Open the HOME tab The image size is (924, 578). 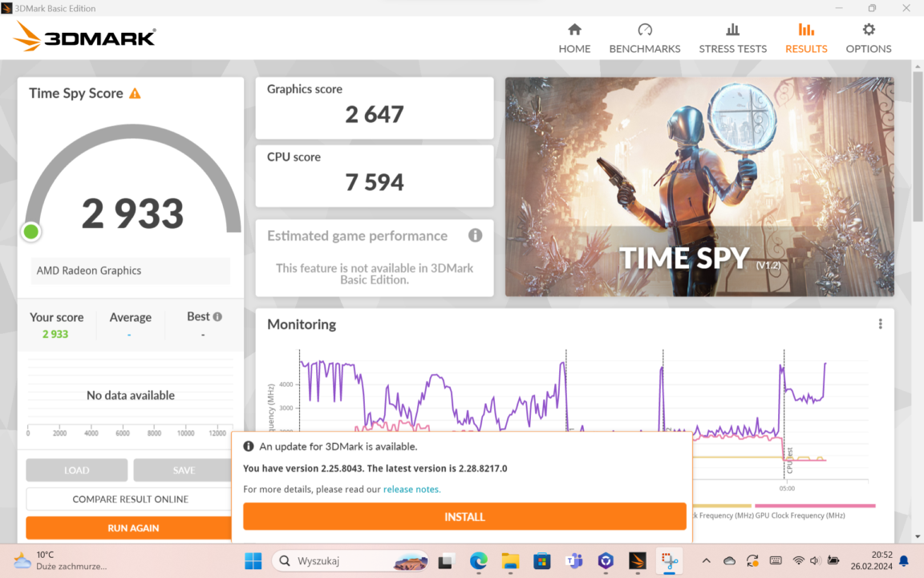pyautogui.click(x=574, y=39)
